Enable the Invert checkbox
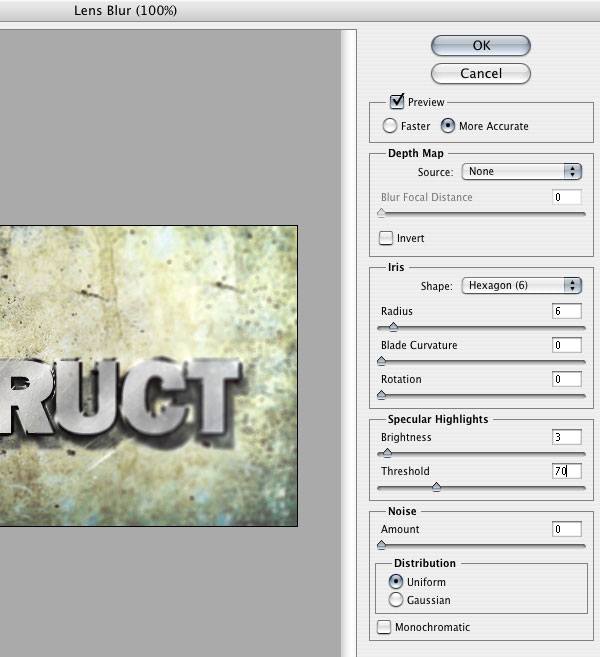 click(x=386, y=239)
